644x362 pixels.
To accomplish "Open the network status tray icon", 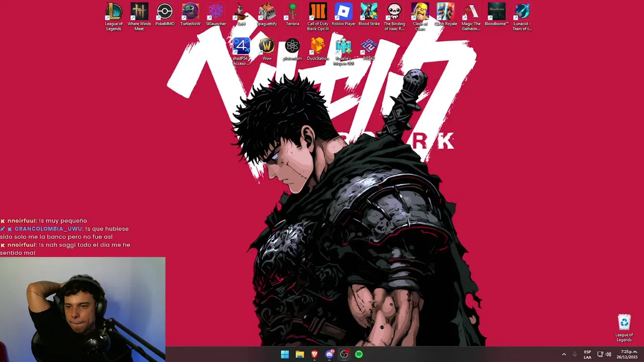I will [600, 354].
